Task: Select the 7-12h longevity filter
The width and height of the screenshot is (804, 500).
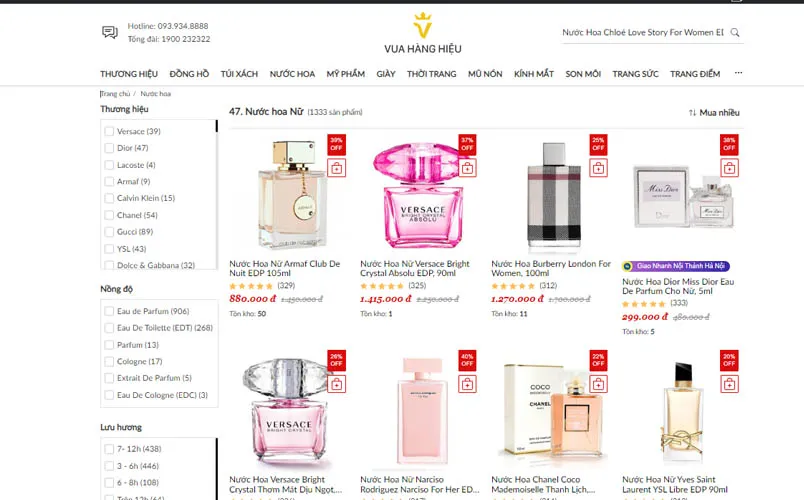Action: (109, 449)
